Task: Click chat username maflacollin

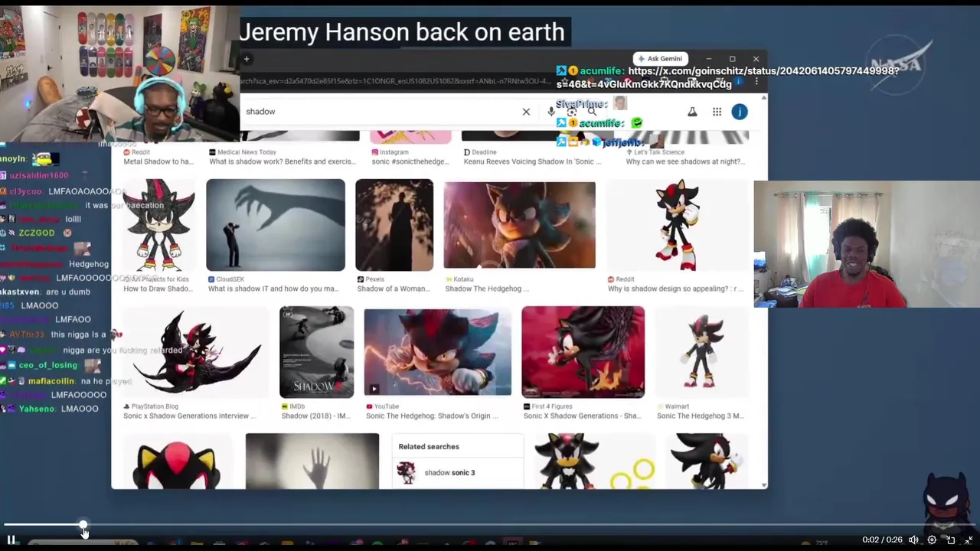Action: point(51,380)
